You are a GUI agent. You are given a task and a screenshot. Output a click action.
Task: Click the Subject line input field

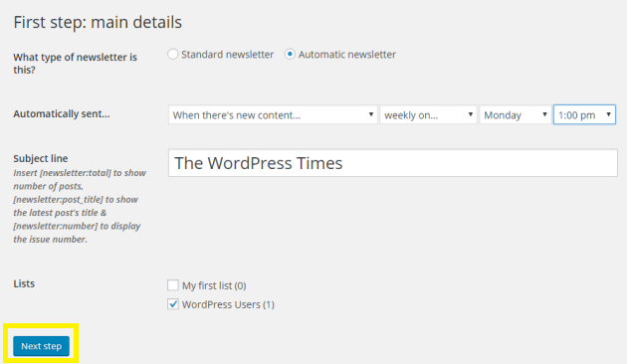tap(393, 163)
